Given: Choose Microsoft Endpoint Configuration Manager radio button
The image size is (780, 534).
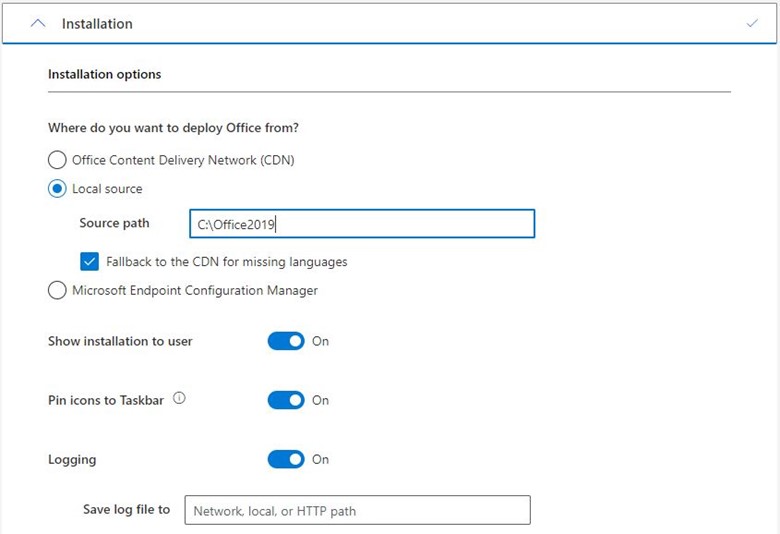Looking at the screenshot, I should [x=57, y=290].
